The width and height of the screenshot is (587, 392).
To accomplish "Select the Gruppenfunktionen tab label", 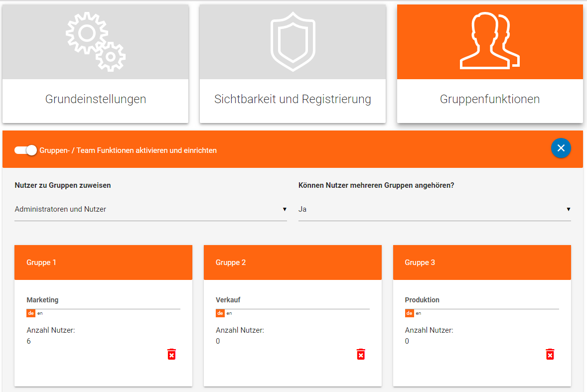I will [x=490, y=99].
